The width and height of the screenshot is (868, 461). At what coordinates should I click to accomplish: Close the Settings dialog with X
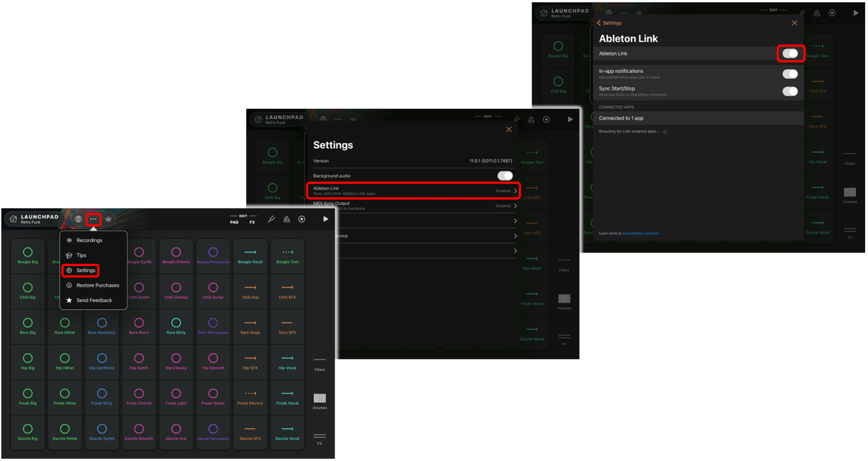tap(509, 130)
